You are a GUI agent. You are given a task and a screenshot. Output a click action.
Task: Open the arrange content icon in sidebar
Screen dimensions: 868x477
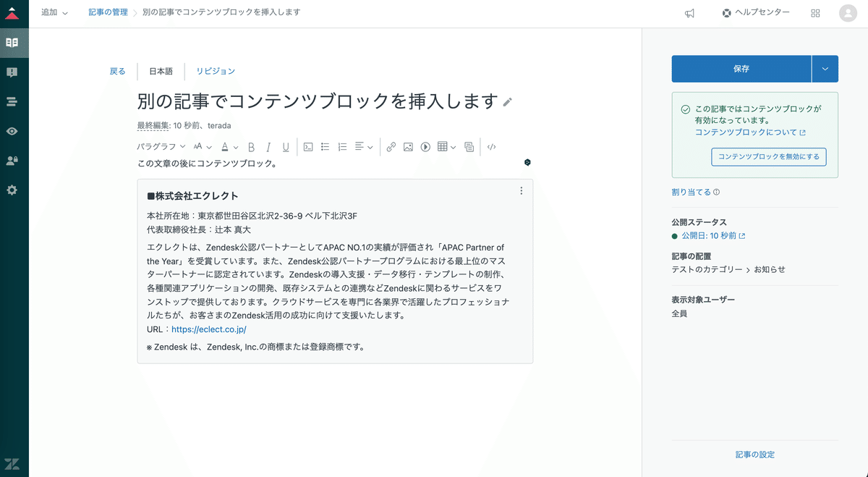click(12, 102)
